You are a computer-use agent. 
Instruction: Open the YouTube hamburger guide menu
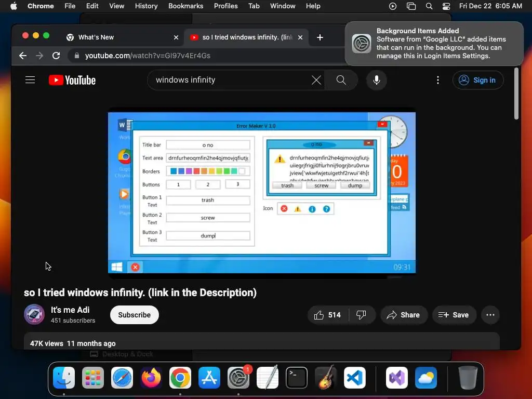[x=30, y=80]
